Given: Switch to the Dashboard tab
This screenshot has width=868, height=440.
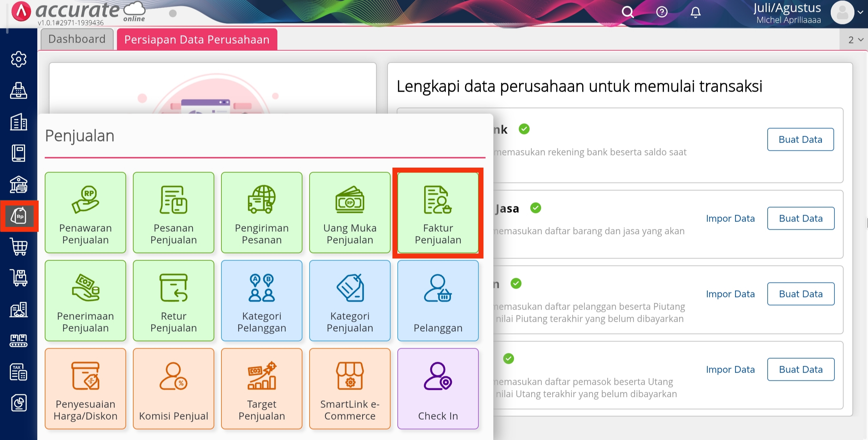Looking at the screenshot, I should tap(77, 39).
